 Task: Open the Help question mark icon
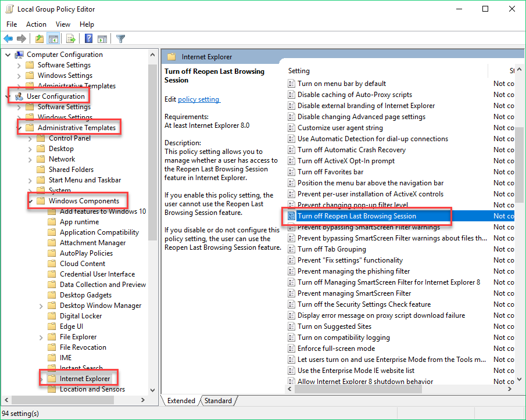click(88, 39)
